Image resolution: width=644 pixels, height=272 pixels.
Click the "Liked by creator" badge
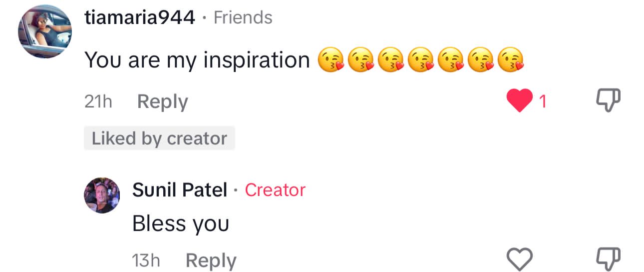[159, 138]
